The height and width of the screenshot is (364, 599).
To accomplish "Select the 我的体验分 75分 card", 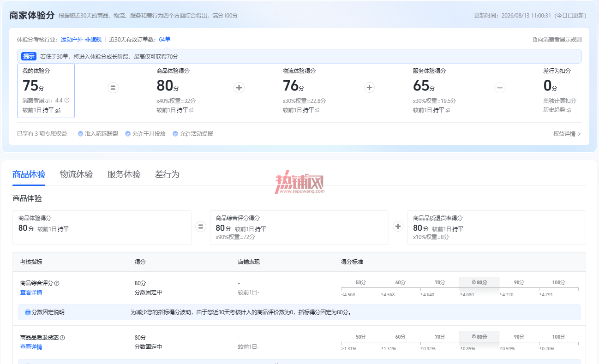I will click(x=46, y=91).
